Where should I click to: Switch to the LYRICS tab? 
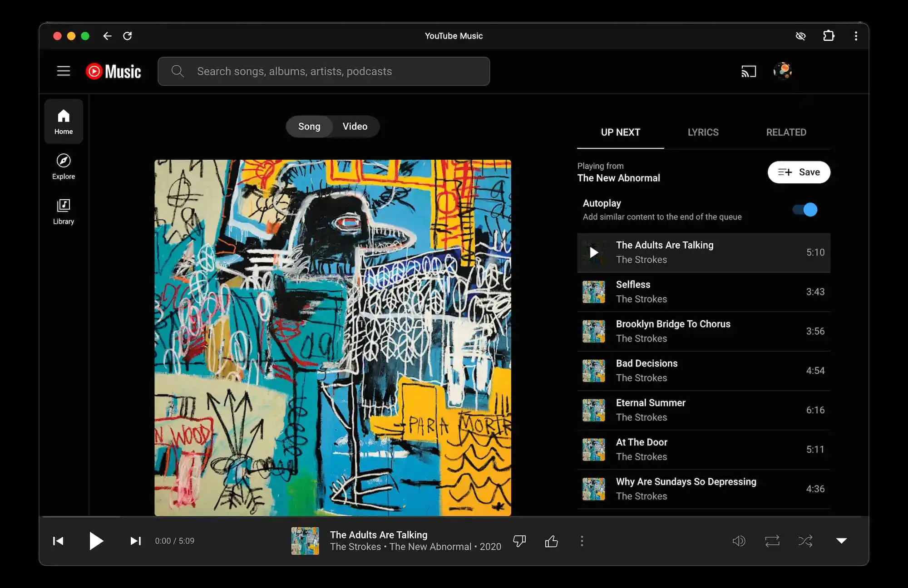(x=703, y=132)
